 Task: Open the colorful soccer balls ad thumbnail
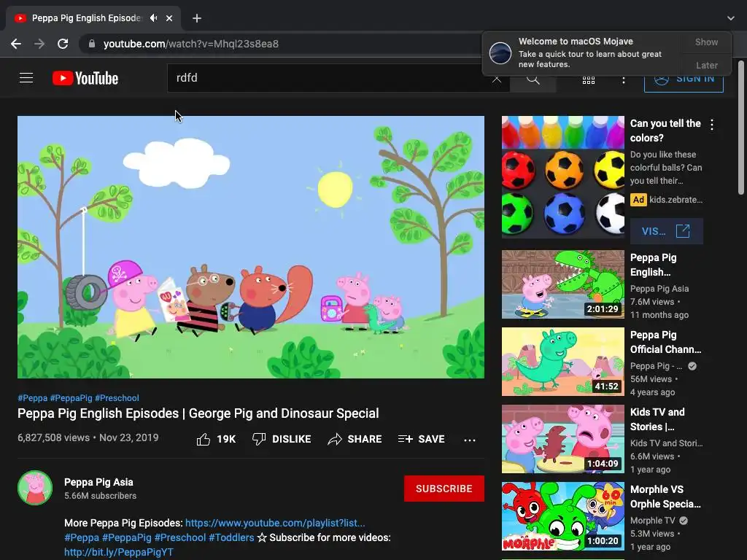(x=562, y=177)
